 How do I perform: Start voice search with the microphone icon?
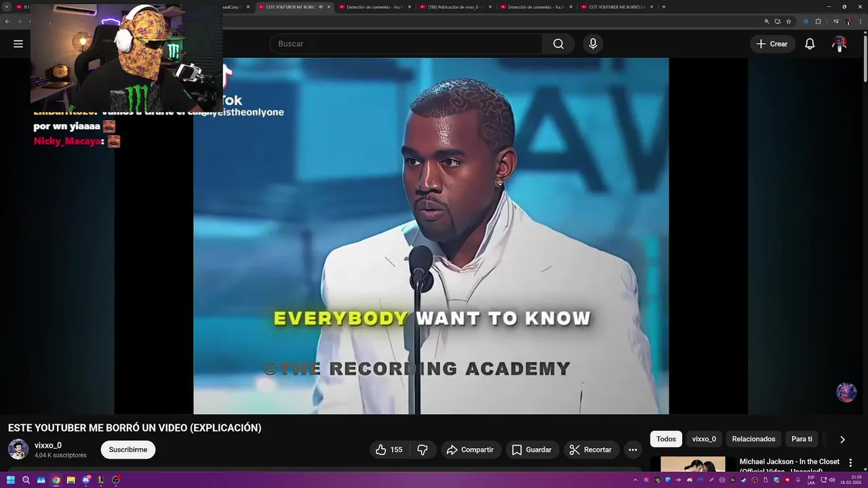pyautogui.click(x=593, y=43)
